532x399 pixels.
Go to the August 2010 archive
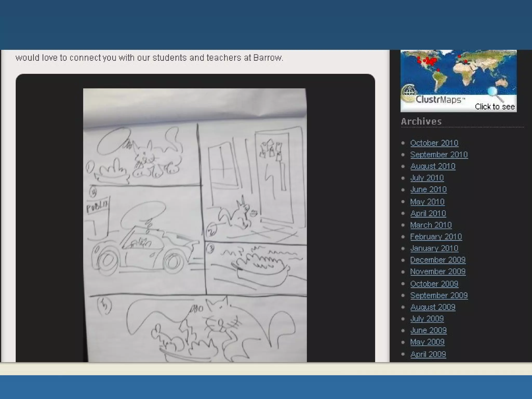coord(433,166)
